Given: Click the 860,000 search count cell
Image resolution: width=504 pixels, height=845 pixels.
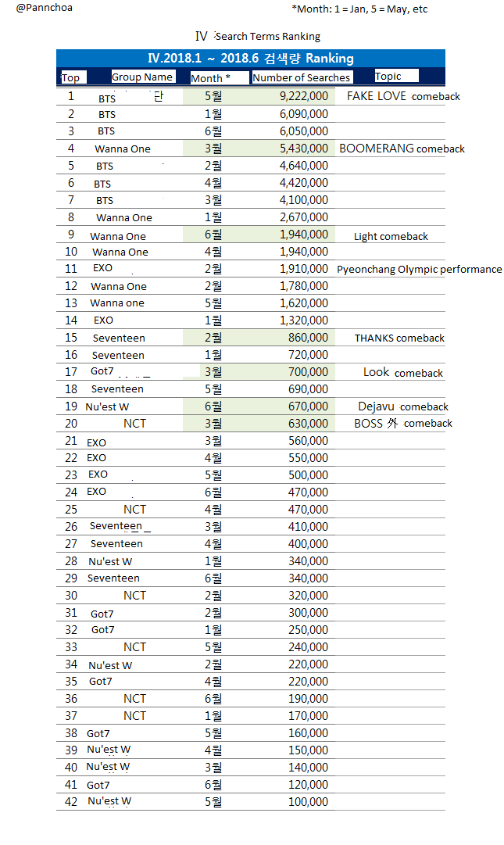Looking at the screenshot, I should click(x=308, y=338).
